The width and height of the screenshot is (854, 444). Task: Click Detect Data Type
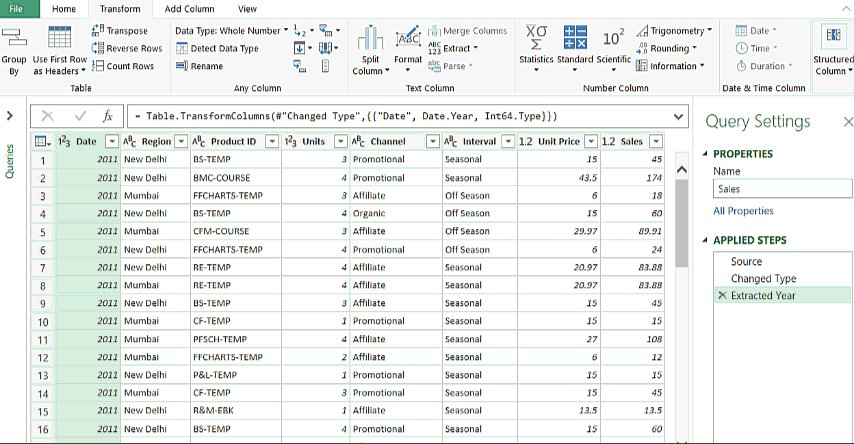click(x=217, y=48)
